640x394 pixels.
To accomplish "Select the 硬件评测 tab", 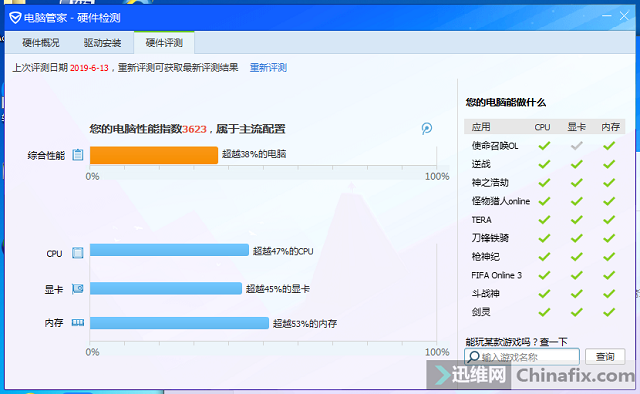I will pyautogui.click(x=164, y=42).
